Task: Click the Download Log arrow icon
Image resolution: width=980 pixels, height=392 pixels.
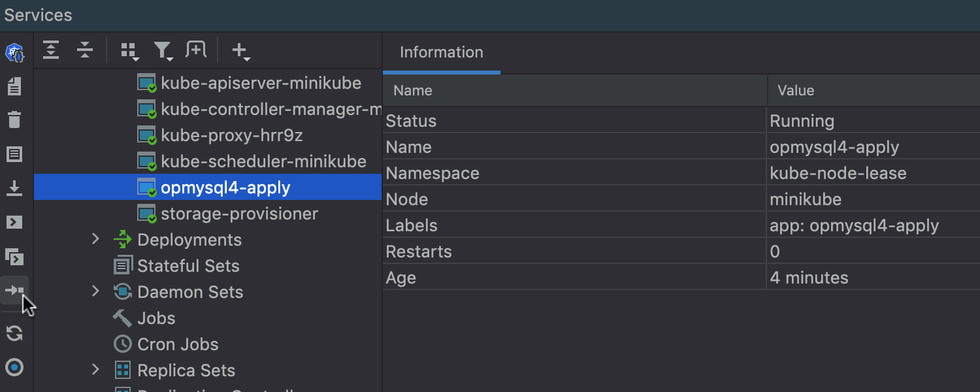Action: tap(14, 188)
